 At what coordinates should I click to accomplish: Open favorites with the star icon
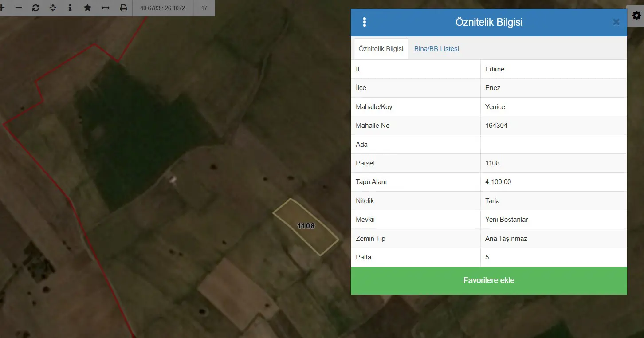click(x=87, y=8)
